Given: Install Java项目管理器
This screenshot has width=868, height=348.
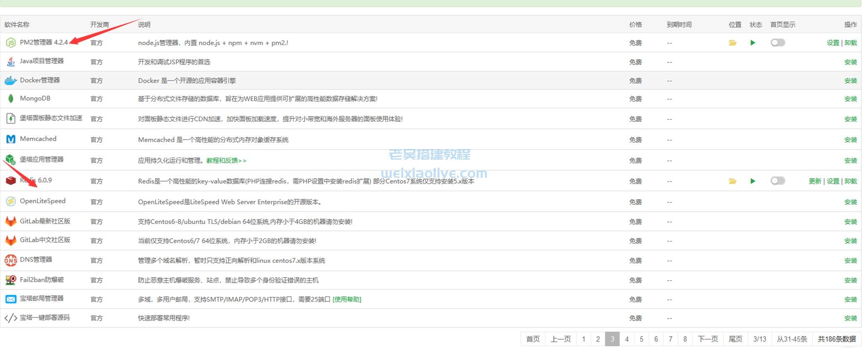Looking at the screenshot, I should coord(850,62).
